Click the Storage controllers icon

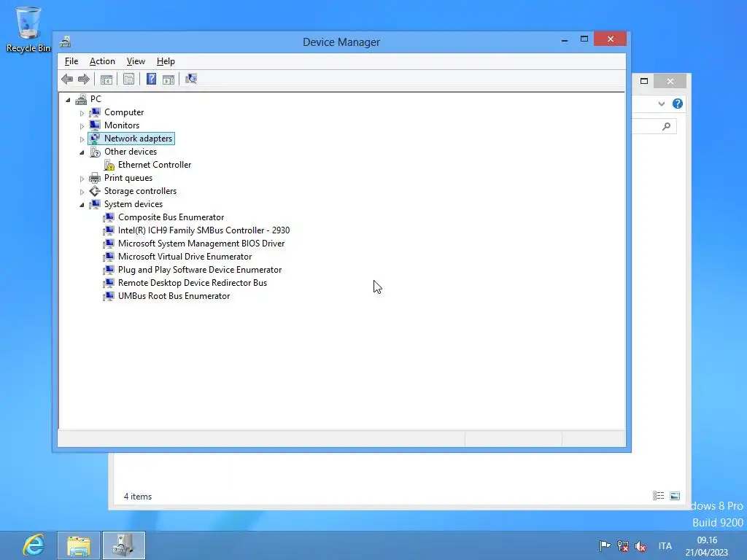click(x=95, y=191)
